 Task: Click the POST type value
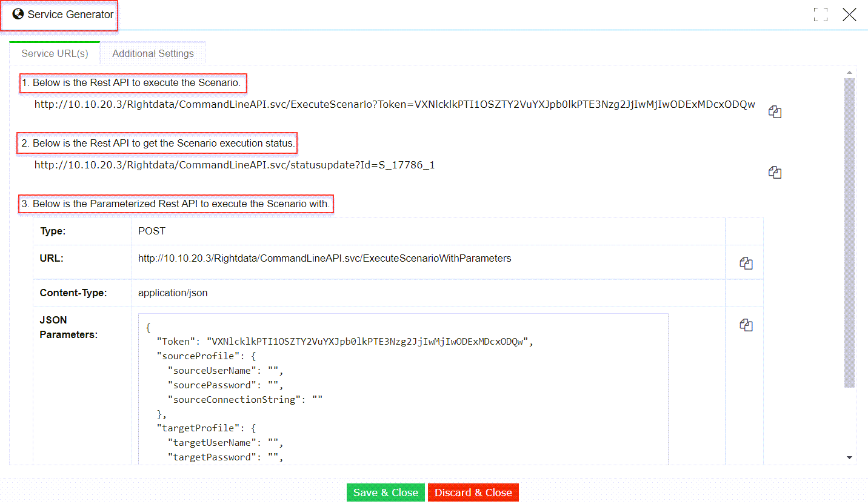[x=152, y=231]
